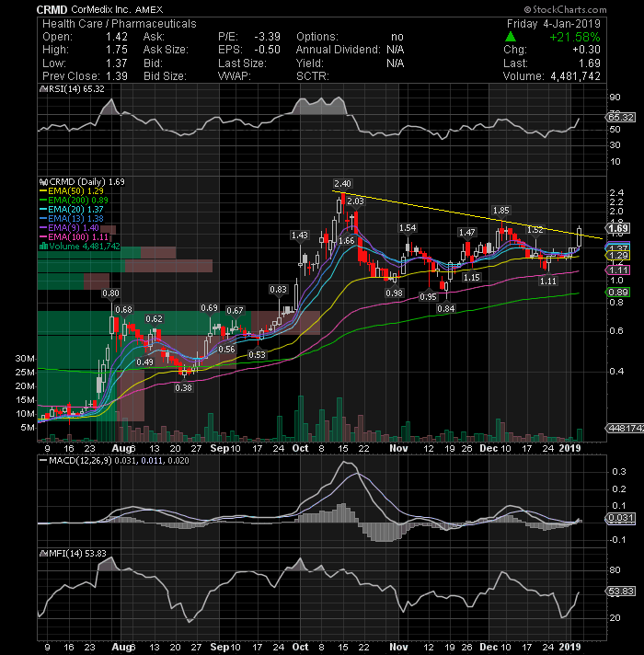The width and height of the screenshot is (644, 655).
Task: Click the Last Size label
Action: tap(242, 63)
